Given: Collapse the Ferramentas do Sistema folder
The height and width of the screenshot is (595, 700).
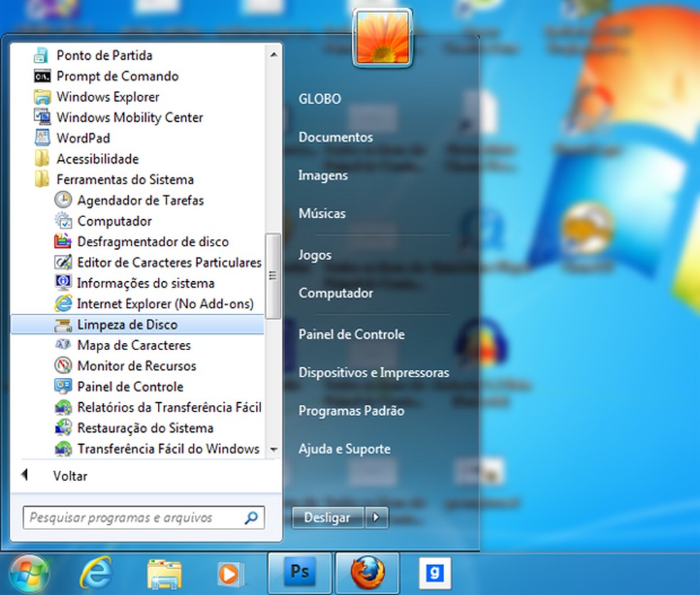Looking at the screenshot, I should [x=124, y=180].
